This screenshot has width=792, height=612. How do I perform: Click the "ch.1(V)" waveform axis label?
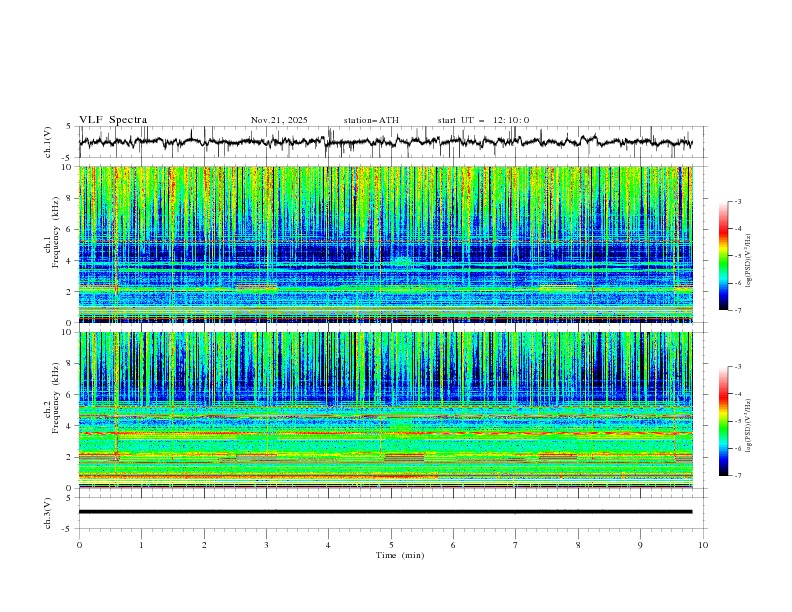coord(47,142)
